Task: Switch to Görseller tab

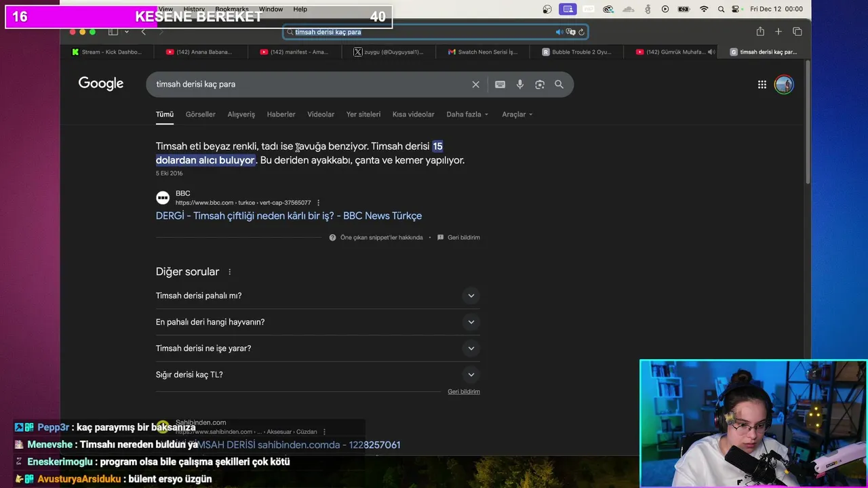Action: pyautogui.click(x=200, y=115)
